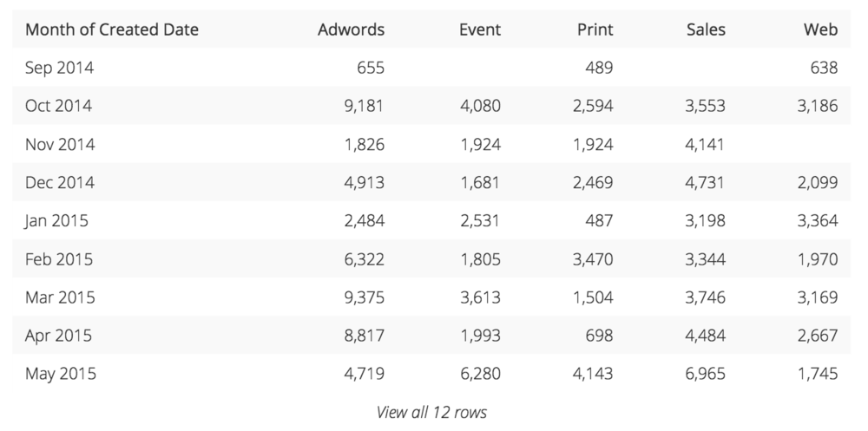Viewport: 868px width, 431px height.
Task: Select the Adwords column header
Action: click(351, 29)
